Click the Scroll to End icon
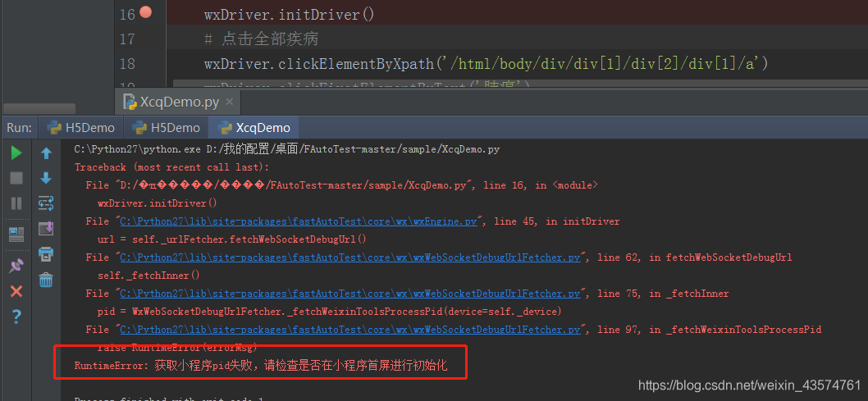Image resolution: width=868 pixels, height=401 pixels. pyautogui.click(x=46, y=229)
